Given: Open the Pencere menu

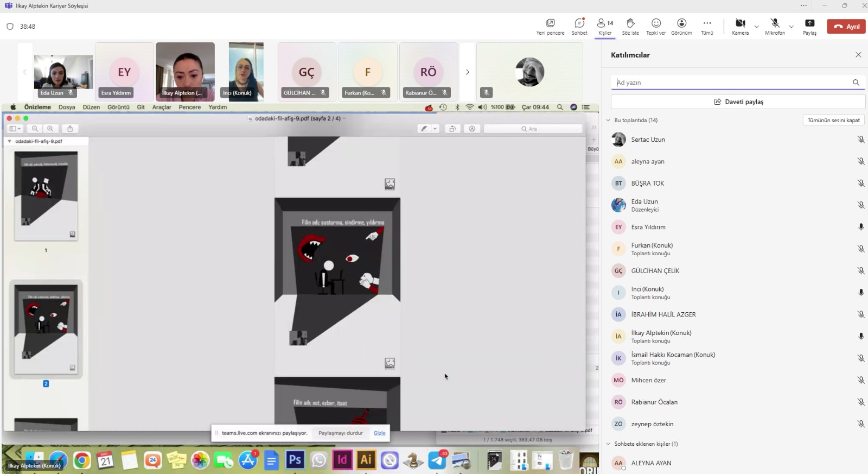Looking at the screenshot, I should click(x=190, y=108).
